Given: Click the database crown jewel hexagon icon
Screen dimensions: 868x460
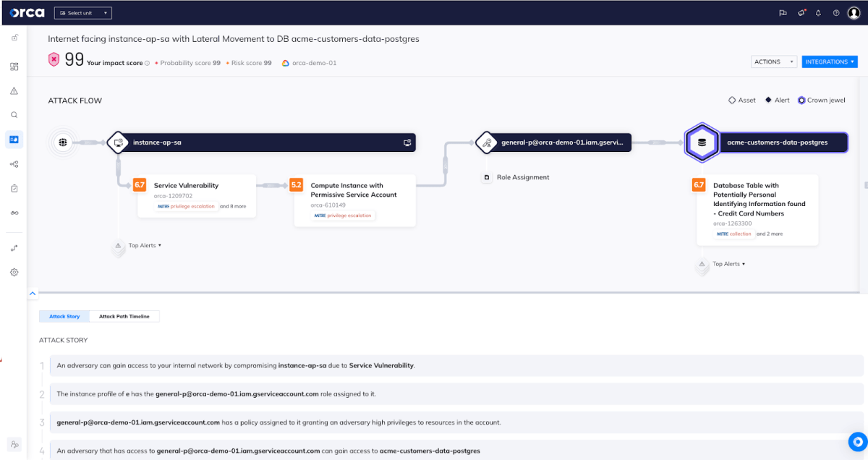Looking at the screenshot, I should coord(701,142).
